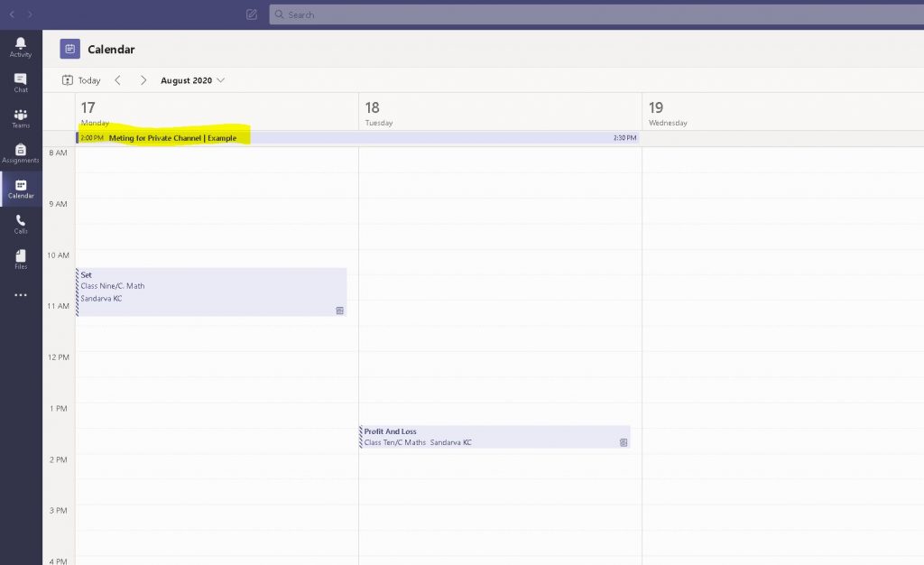Viewport: 924px width, 565px height.
Task: Jump to Today in the calendar
Action: 81,80
